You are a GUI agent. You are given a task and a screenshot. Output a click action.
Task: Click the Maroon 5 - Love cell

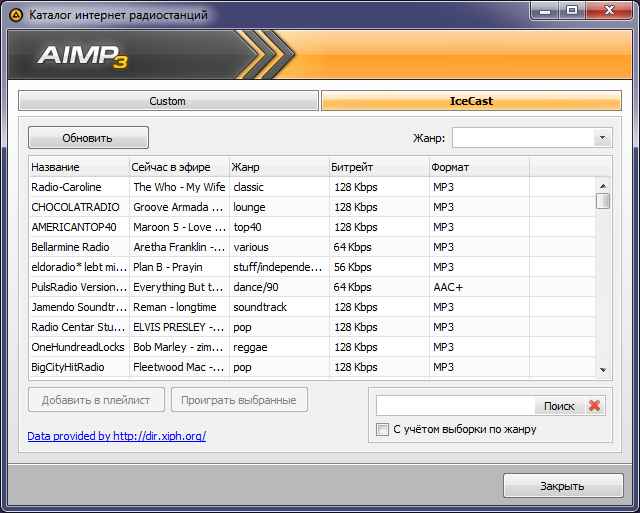pos(180,227)
